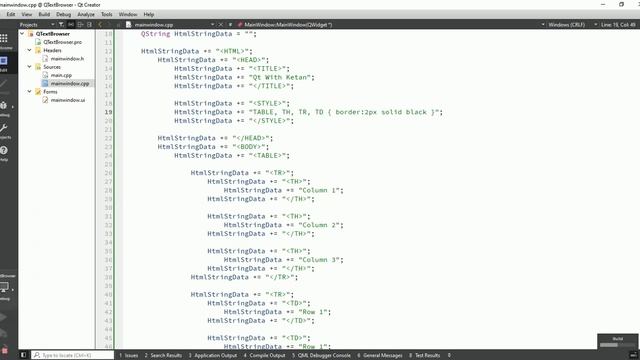Click the split panel icon in Projects toolbar
This screenshot has width=640, height=360.
pos(80,24)
